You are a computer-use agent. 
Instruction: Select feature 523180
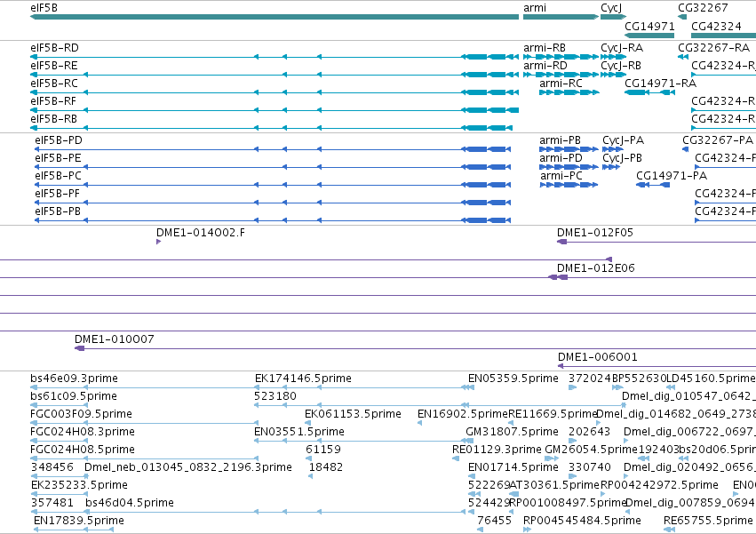[275, 396]
